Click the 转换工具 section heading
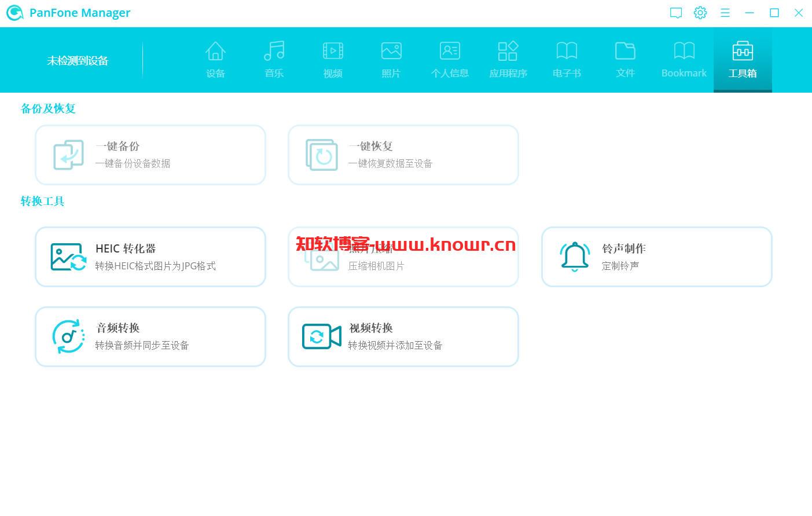The height and width of the screenshot is (516, 812). tap(42, 202)
